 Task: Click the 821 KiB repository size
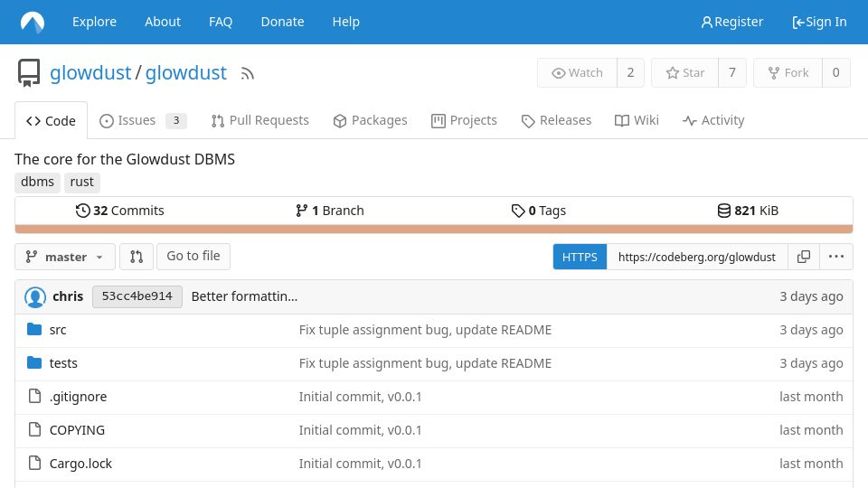coord(748,211)
